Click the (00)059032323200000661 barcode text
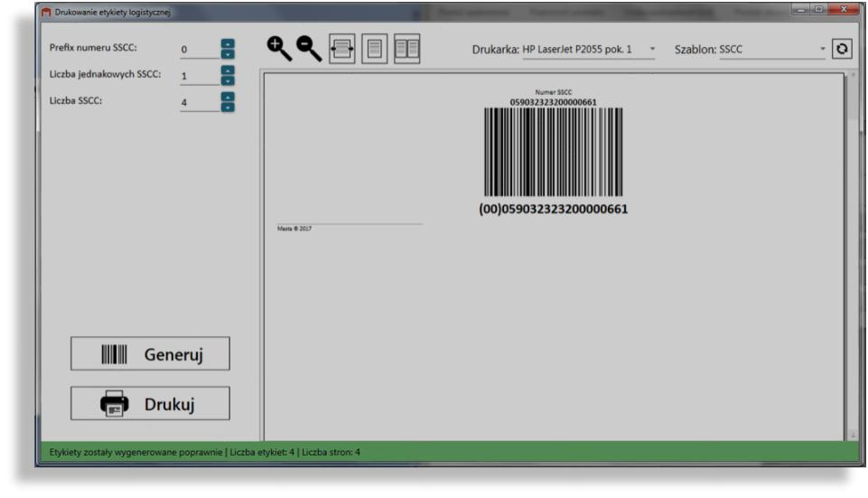The image size is (868, 498). coord(553,209)
